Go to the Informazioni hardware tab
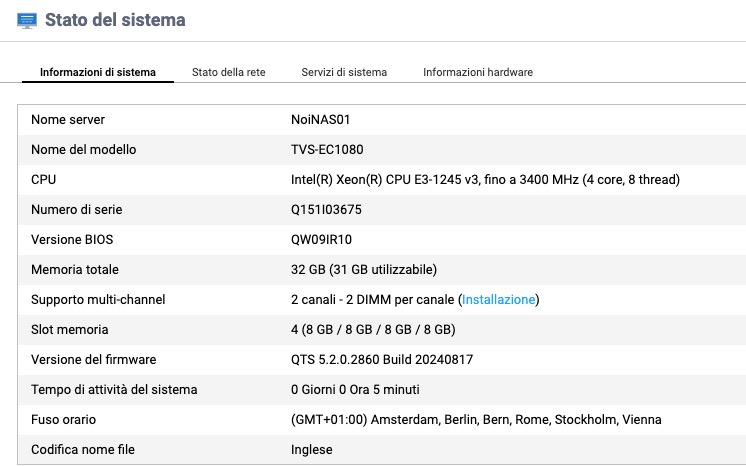Image resolution: width=746 pixels, height=466 pixels. coord(477,72)
